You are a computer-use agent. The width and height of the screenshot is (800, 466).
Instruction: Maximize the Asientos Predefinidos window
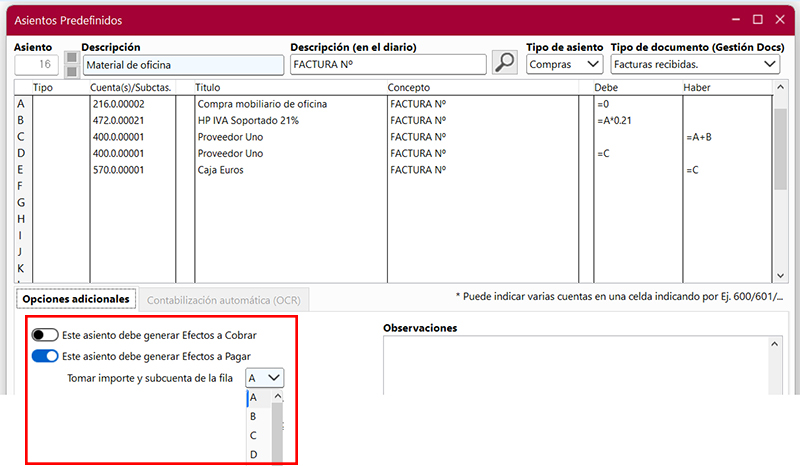pos(757,19)
